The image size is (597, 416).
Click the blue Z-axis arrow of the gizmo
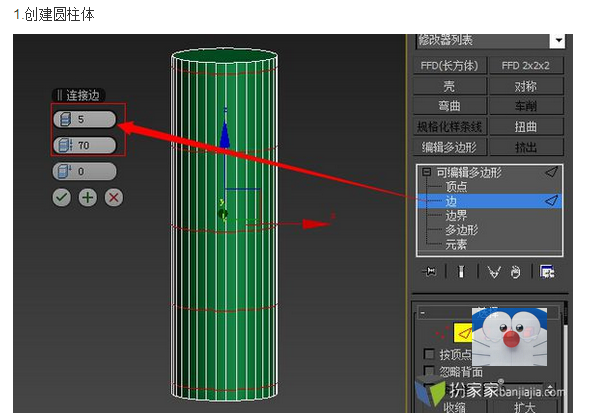225,133
